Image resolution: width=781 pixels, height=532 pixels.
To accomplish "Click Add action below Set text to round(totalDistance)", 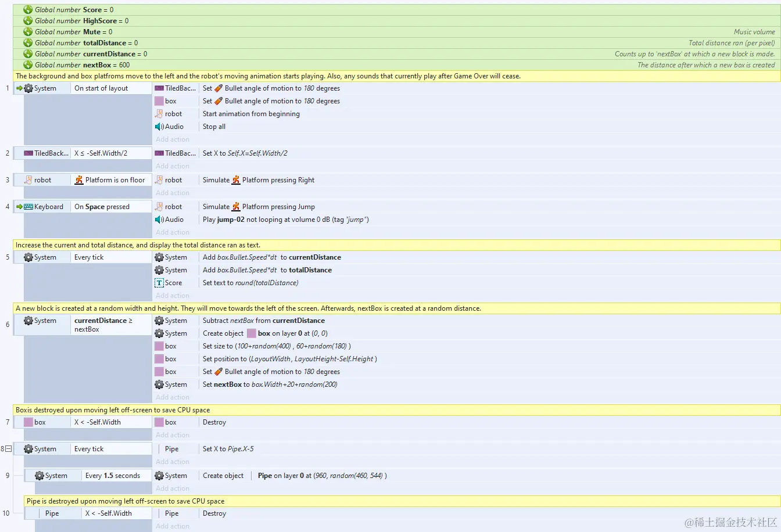I will [x=173, y=296].
